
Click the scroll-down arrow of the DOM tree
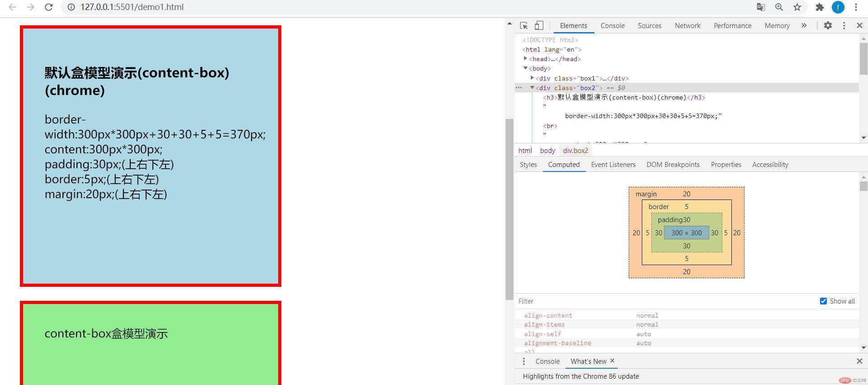click(863, 138)
